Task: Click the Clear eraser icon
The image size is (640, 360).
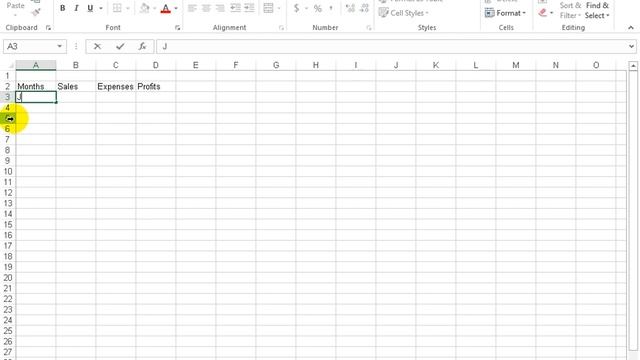Action: 542,13
